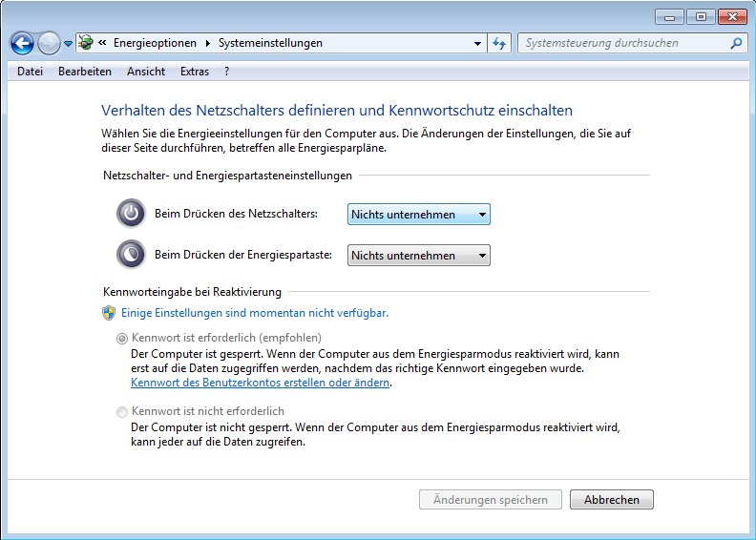Viewport: 756px width, 540px height.
Task: Select 'Kennwort ist erforderlich (empfohlen)' radio button
Action: click(x=121, y=338)
